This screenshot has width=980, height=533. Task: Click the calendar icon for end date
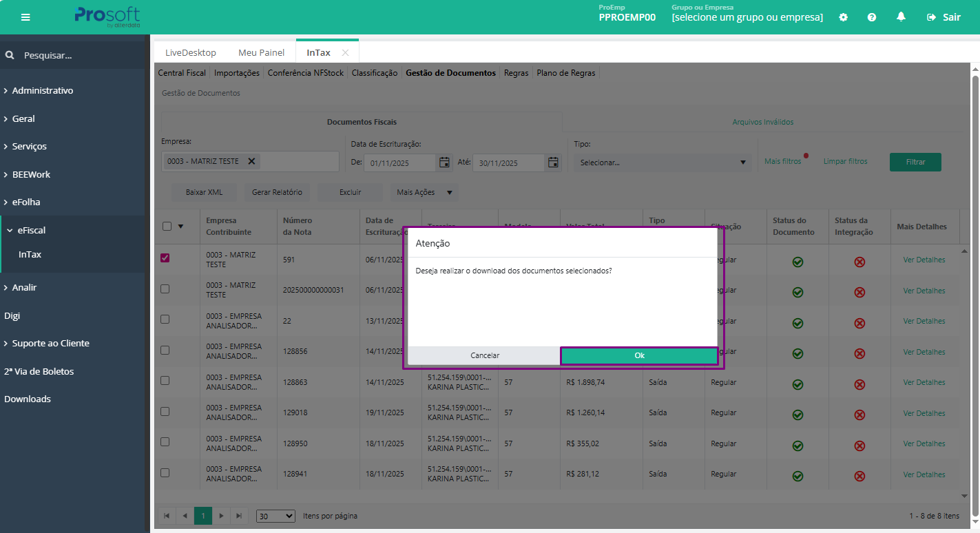553,163
